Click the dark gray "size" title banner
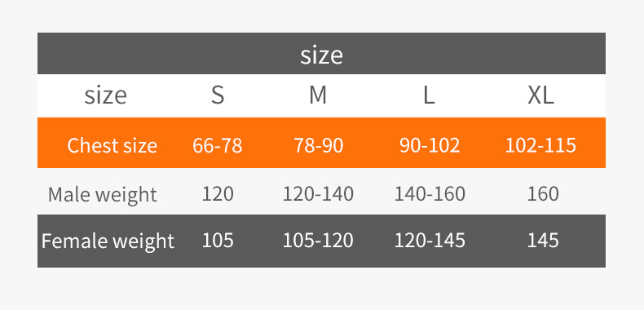 [x=321, y=54]
